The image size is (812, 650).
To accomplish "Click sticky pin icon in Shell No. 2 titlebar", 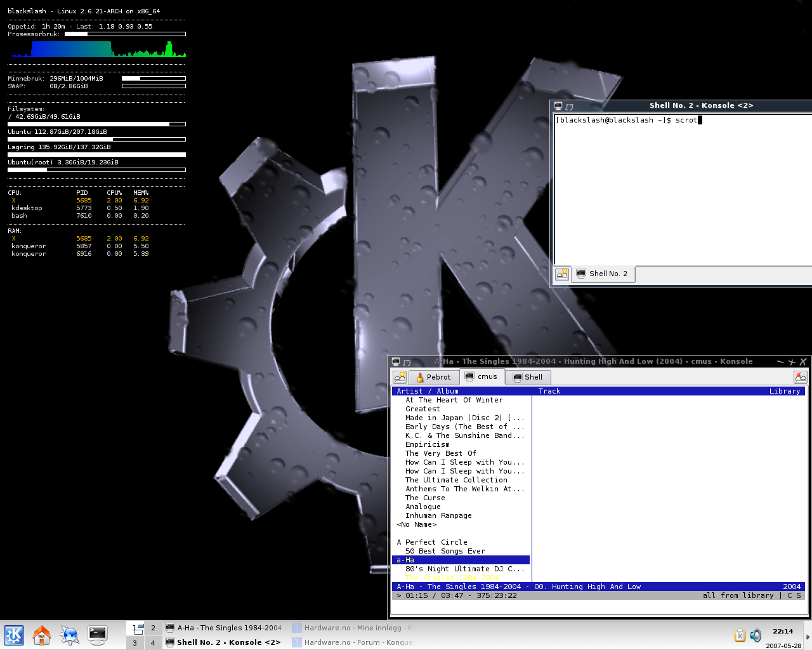I will pyautogui.click(x=569, y=106).
